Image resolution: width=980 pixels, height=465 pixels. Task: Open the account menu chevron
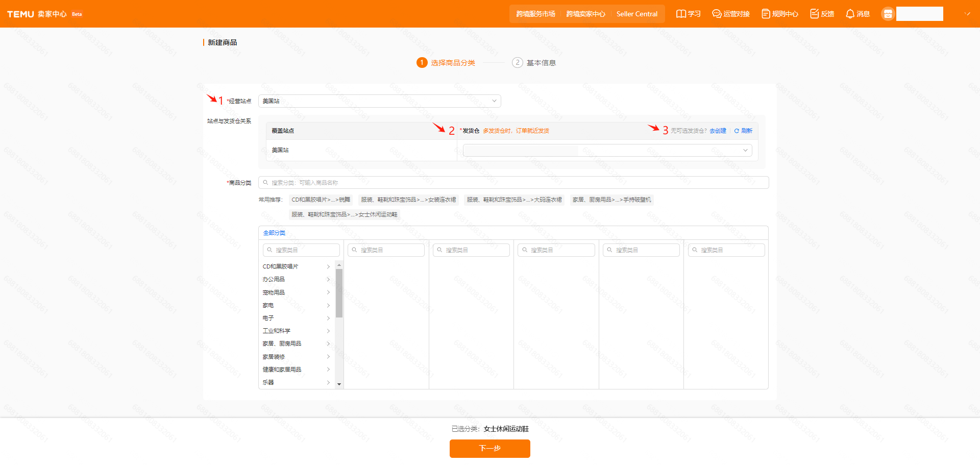968,14
